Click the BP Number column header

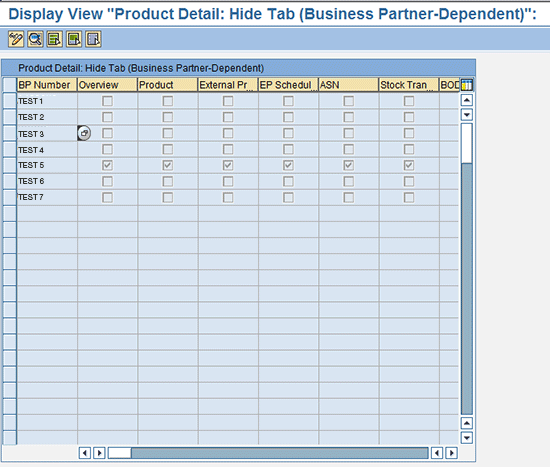47,85
